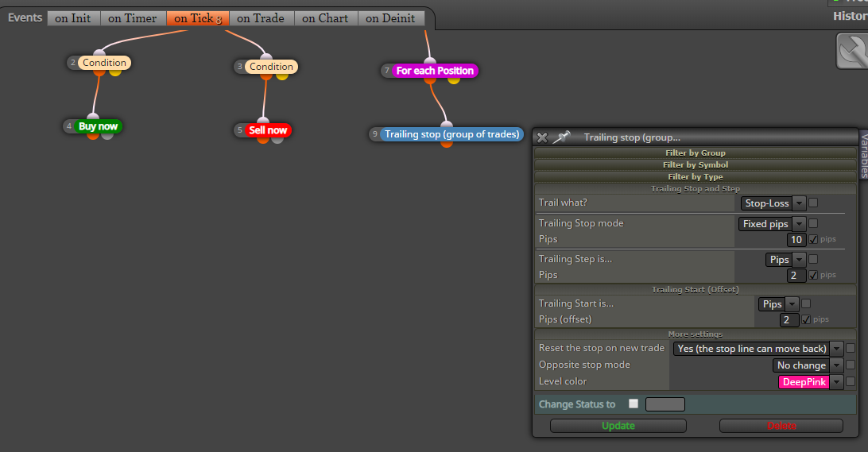Click the Trailing Step Pips value field

point(796,276)
